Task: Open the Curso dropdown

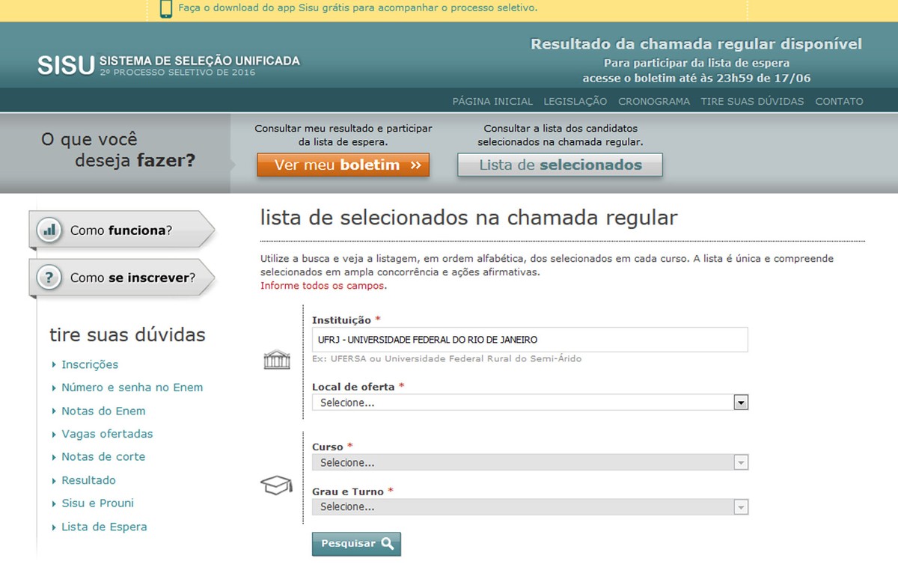Action: pyautogui.click(x=530, y=462)
